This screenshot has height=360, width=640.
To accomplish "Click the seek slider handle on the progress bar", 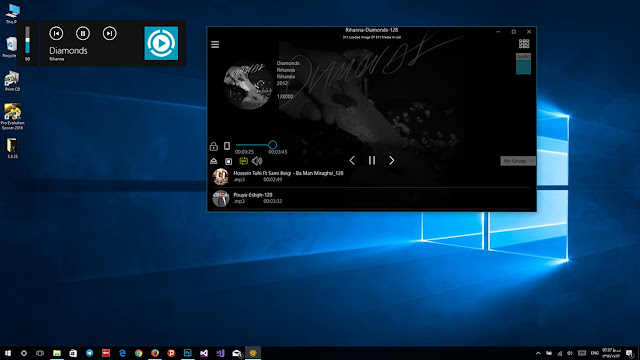I will pyautogui.click(x=272, y=145).
